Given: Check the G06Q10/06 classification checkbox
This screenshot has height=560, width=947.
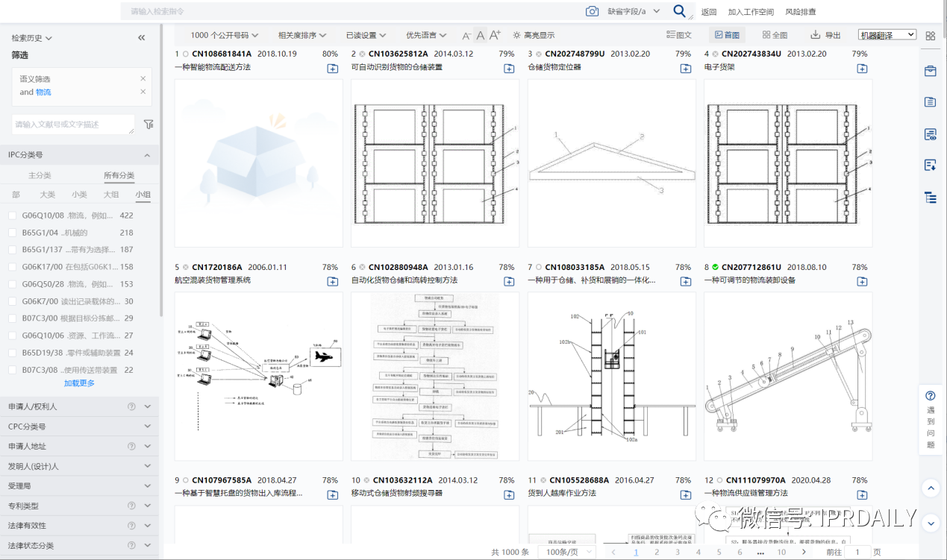Looking at the screenshot, I should coord(12,336).
